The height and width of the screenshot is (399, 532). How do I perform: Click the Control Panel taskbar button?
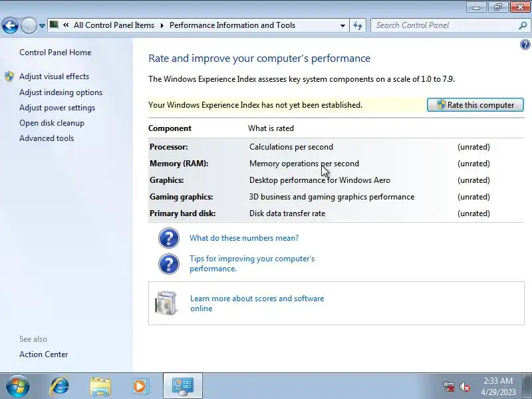click(183, 386)
